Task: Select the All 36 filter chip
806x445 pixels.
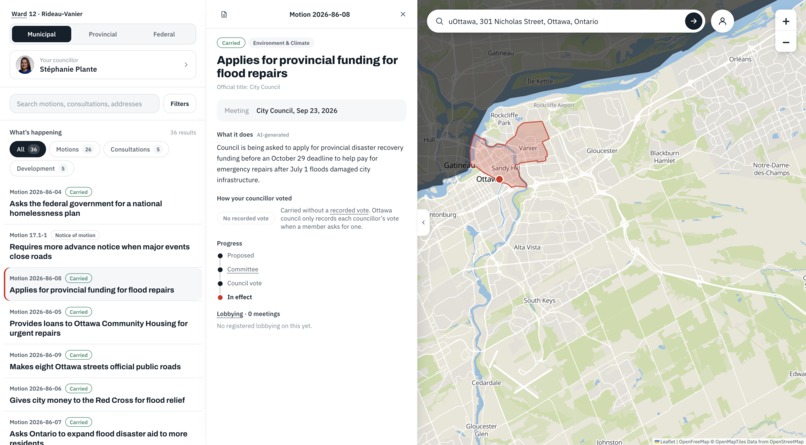Action: 28,150
